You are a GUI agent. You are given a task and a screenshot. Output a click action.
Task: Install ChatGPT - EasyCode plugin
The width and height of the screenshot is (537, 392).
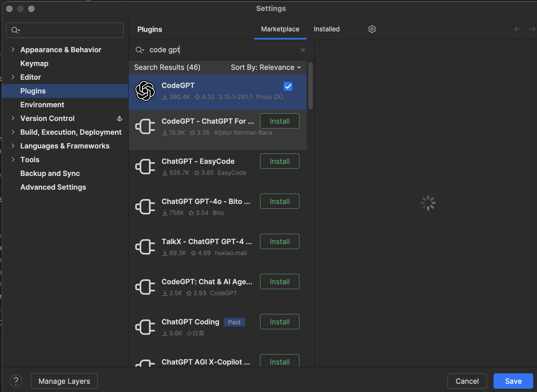click(279, 161)
